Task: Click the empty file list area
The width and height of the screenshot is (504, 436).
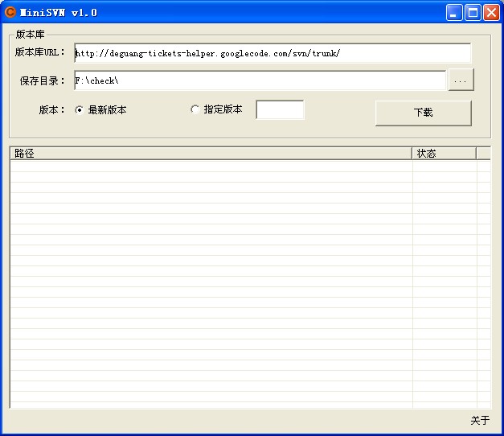Action: [211, 282]
